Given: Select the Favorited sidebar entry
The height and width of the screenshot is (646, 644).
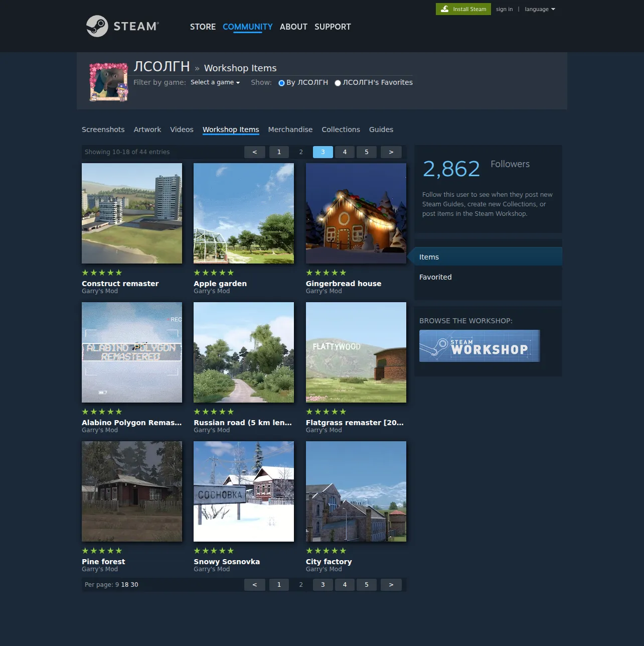Looking at the screenshot, I should 488,277.
